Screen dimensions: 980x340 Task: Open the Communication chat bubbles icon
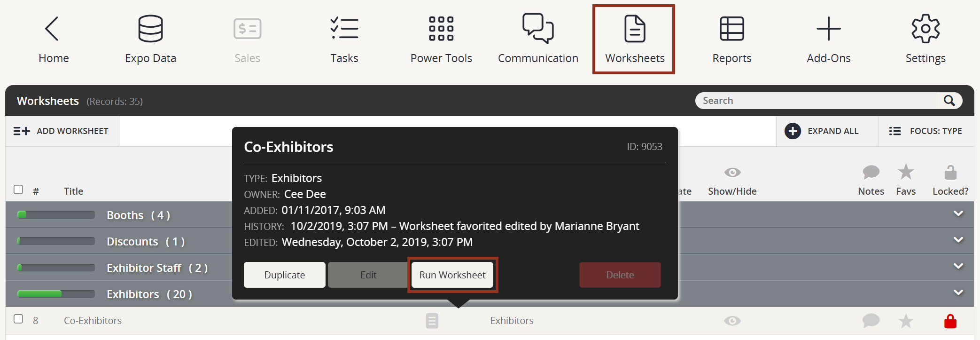(538, 29)
